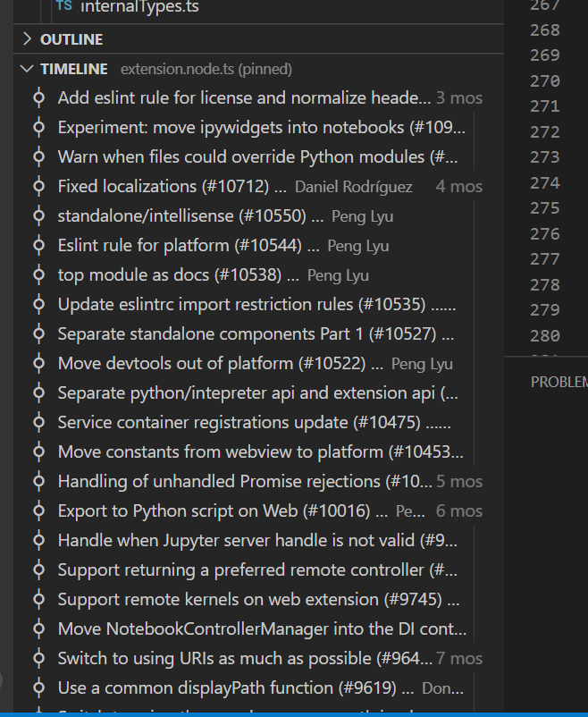Screen dimensions: 588x717
Task: Click the pinned label 'extension.node.ts (pinned)'
Action: point(206,69)
